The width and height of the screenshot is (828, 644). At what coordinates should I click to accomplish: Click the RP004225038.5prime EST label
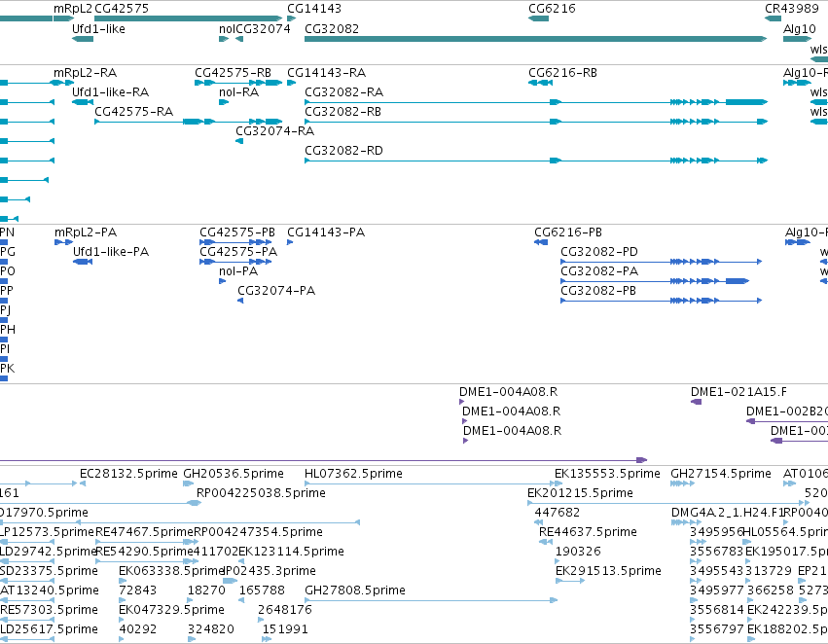tap(261, 493)
